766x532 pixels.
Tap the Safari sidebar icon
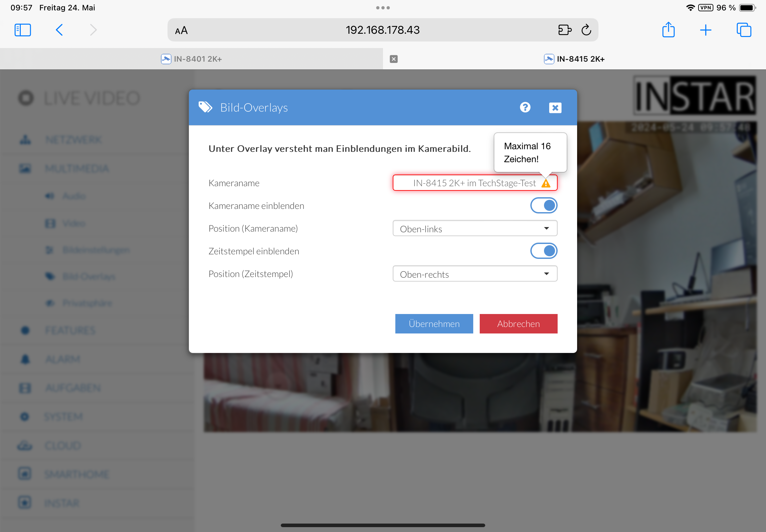click(23, 30)
